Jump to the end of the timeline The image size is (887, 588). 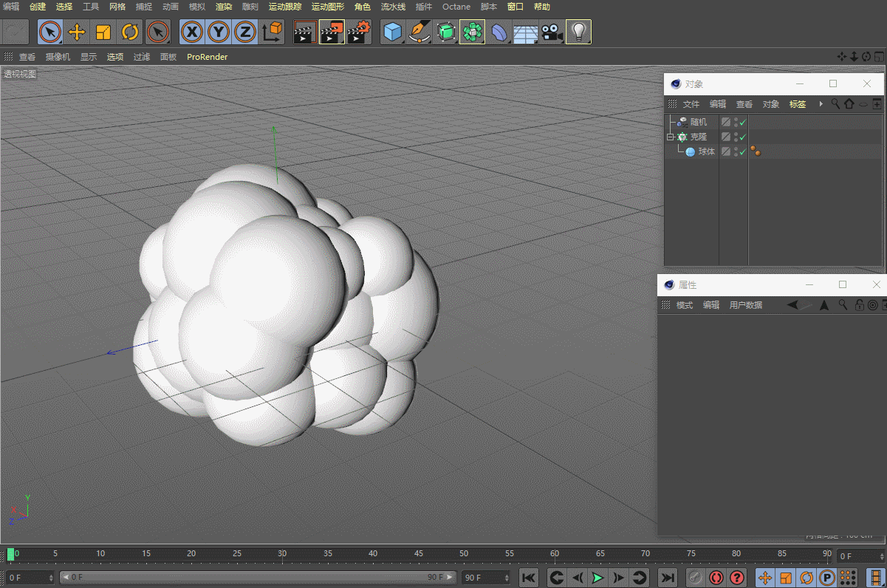tap(668, 578)
